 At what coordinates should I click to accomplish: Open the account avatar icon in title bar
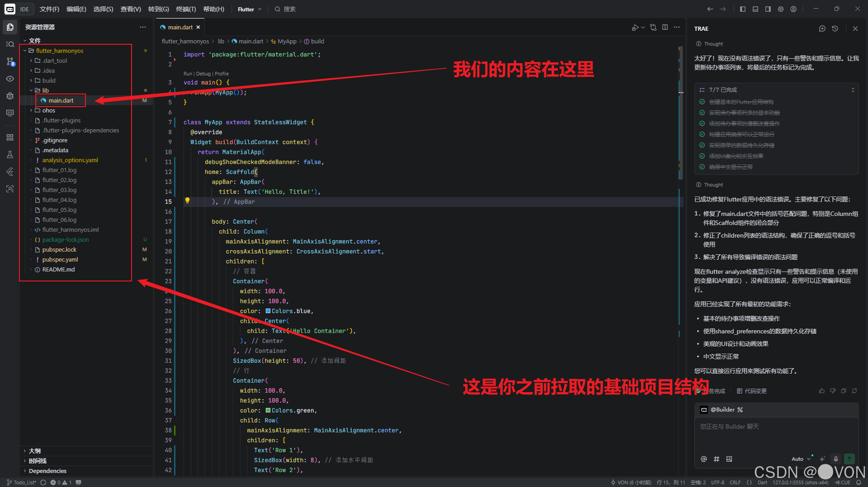click(x=793, y=9)
